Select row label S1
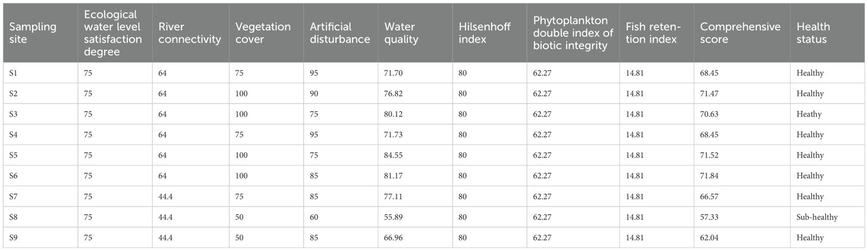 (14, 73)
